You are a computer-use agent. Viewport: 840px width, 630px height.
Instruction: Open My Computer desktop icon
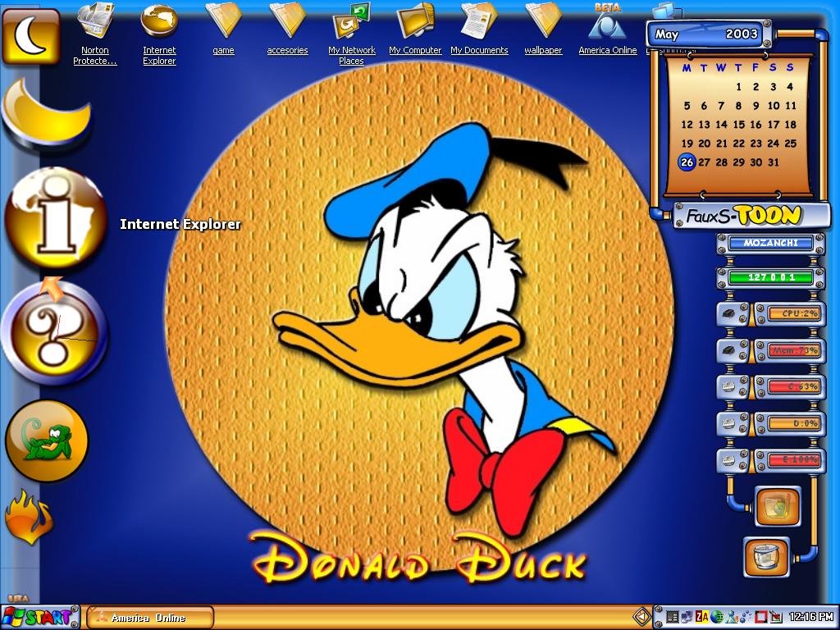click(415, 30)
